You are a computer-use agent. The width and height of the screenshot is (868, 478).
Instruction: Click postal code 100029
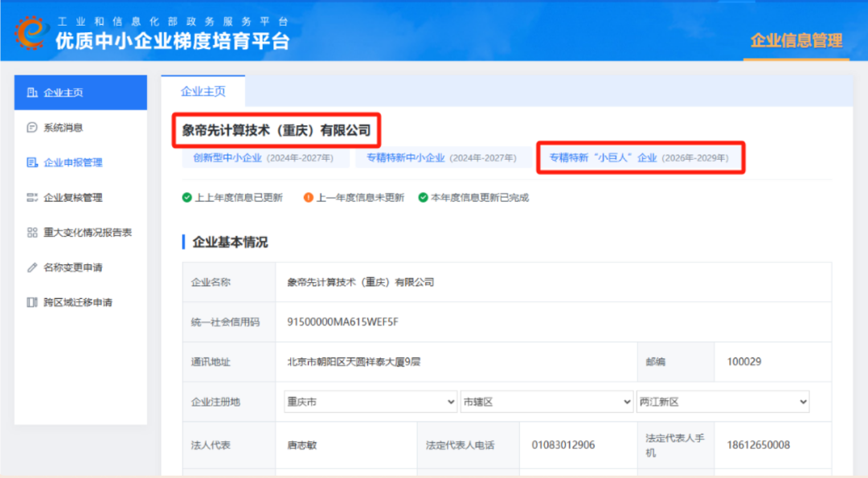coord(744,362)
